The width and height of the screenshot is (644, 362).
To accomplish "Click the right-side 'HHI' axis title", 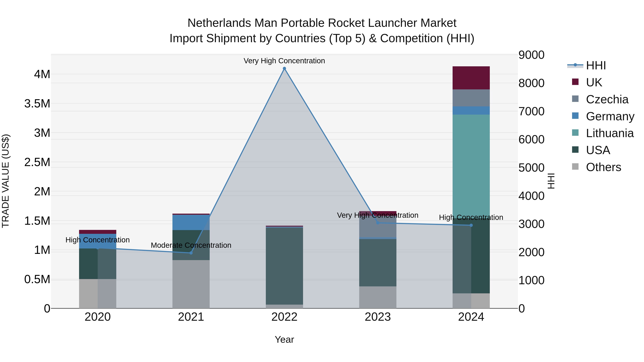I will [551, 181].
